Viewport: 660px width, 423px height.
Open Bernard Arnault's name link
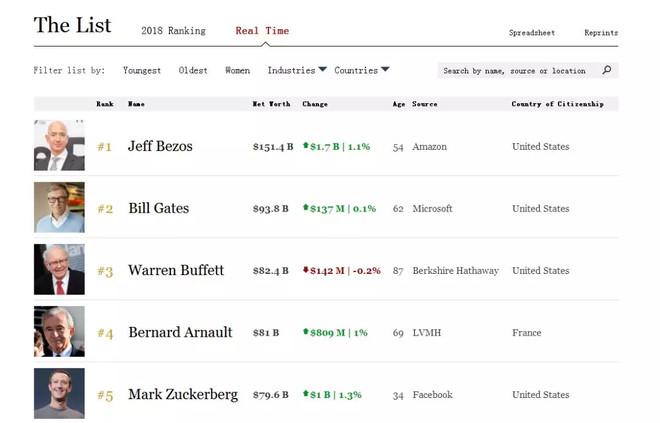pyautogui.click(x=180, y=332)
